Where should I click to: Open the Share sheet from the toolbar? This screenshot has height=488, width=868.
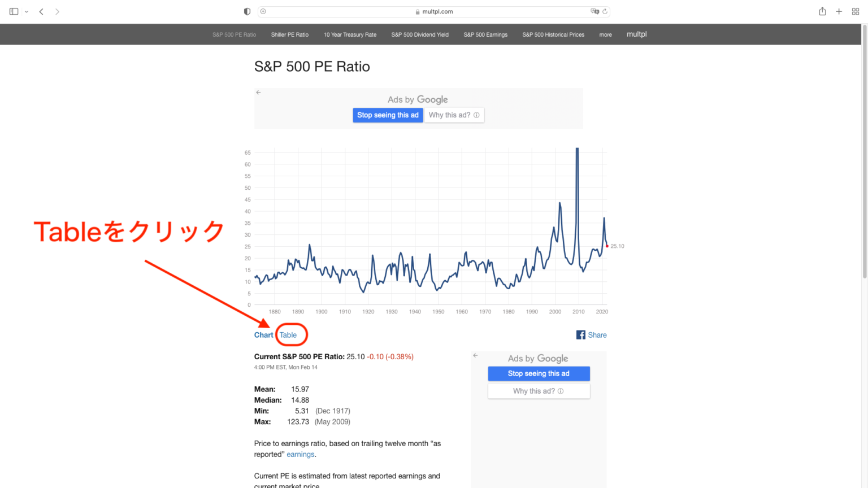822,11
